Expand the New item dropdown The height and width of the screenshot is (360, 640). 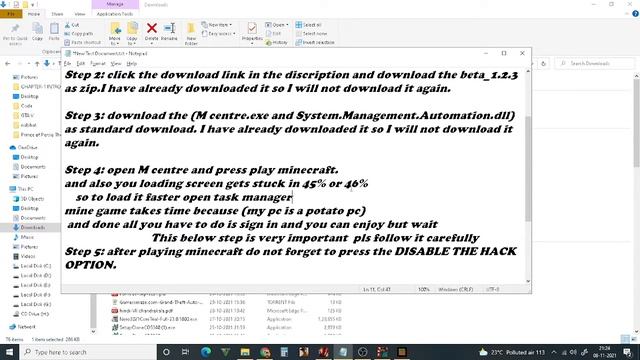[x=217, y=25]
